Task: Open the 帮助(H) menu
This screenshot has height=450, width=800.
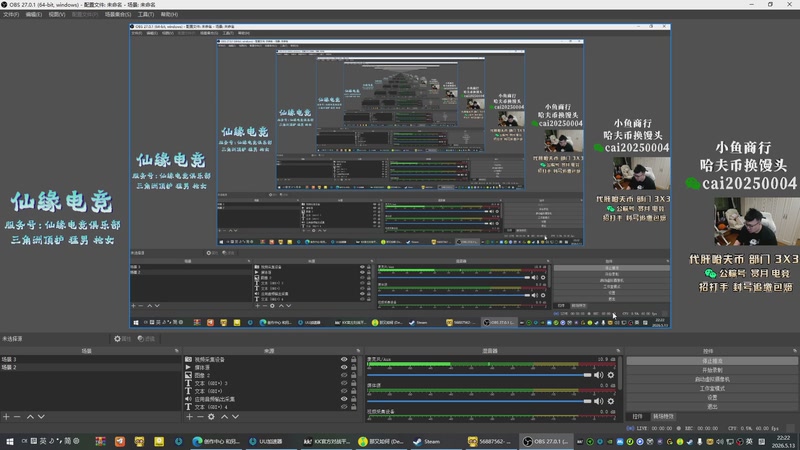Action: 169,14
